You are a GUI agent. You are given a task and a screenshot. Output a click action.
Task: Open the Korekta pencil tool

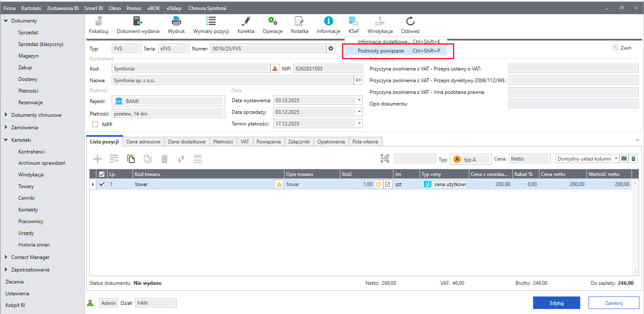(x=246, y=21)
